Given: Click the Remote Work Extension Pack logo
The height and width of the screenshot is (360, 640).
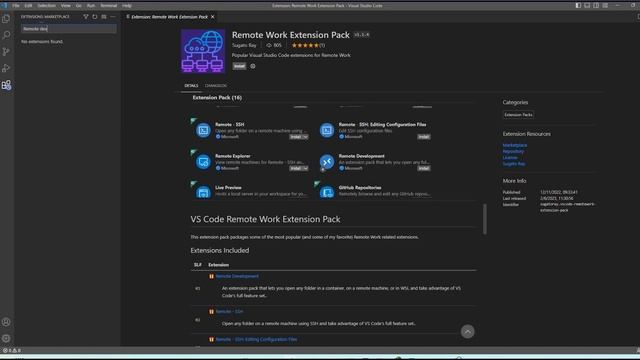Looking at the screenshot, I should [x=203, y=51].
